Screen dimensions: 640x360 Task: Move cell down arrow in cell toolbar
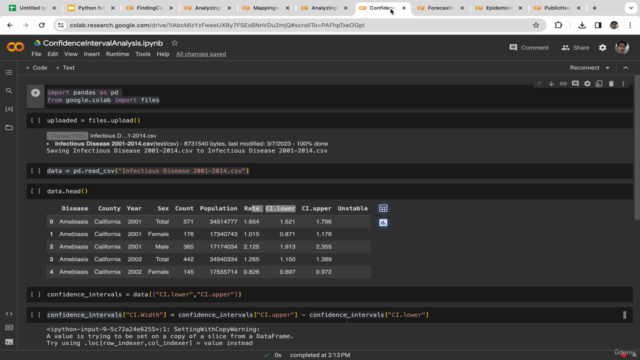click(551, 84)
